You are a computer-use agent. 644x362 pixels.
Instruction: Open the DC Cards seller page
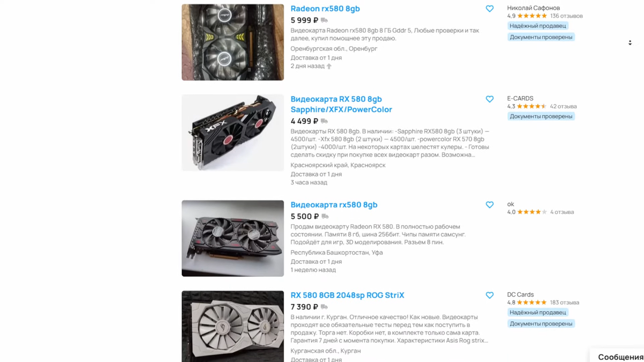coord(521,294)
